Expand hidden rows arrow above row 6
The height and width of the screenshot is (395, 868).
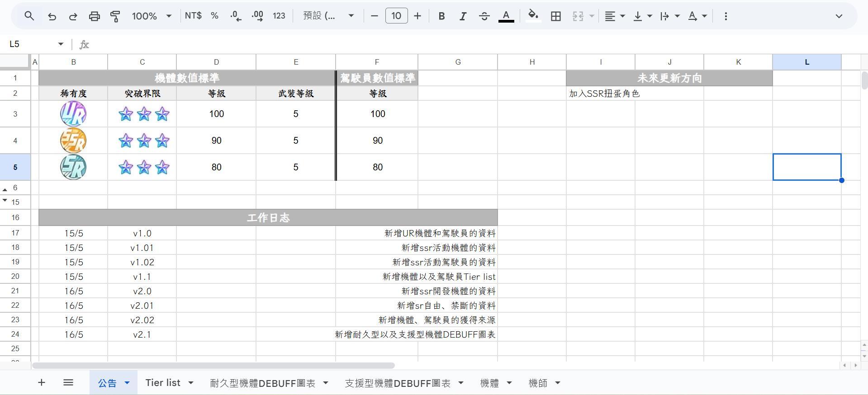click(5, 190)
